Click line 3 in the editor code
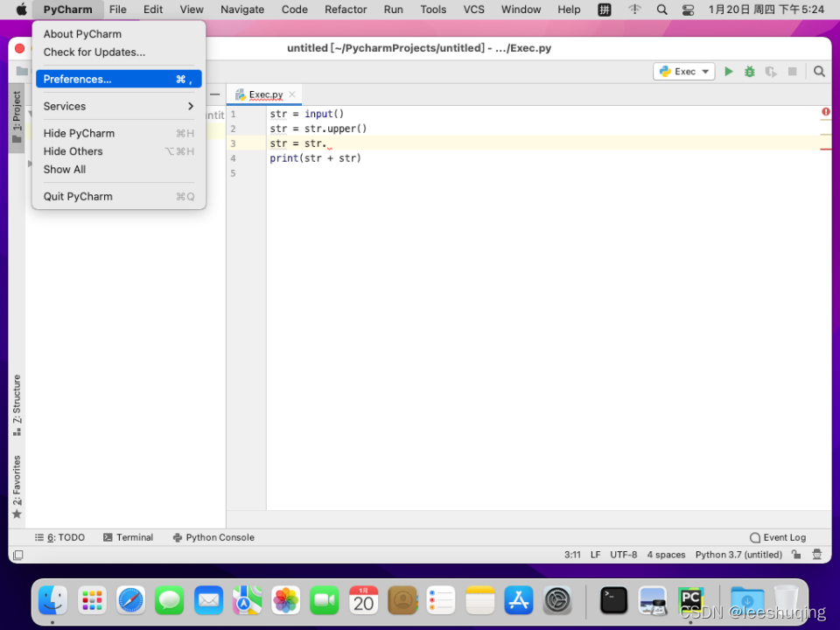This screenshot has height=630, width=840. (x=543, y=143)
